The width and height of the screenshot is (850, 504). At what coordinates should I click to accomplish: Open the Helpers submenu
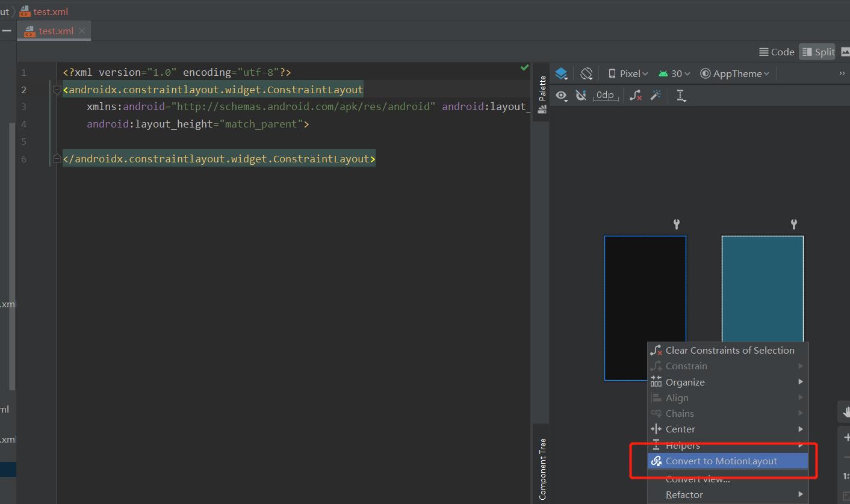728,445
